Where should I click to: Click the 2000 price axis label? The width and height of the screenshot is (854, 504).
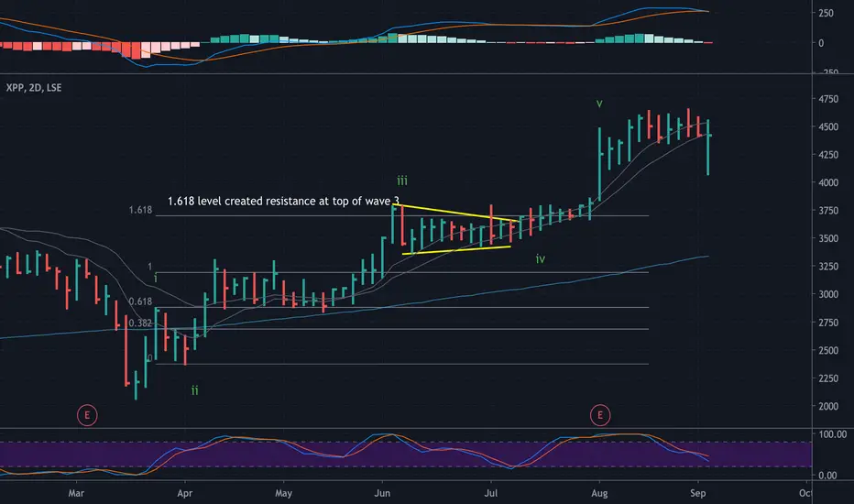(x=828, y=407)
